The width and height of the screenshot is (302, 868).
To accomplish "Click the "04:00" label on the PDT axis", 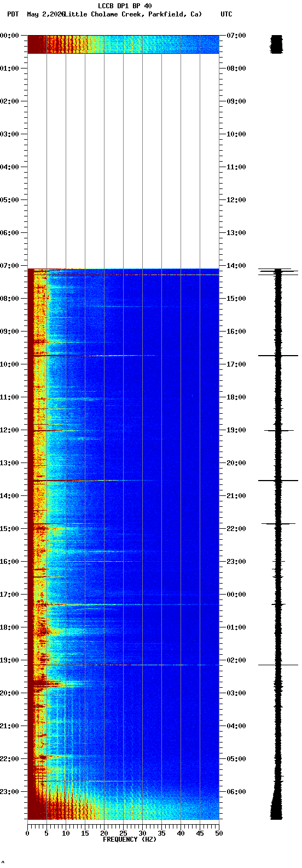I will [10, 167].
